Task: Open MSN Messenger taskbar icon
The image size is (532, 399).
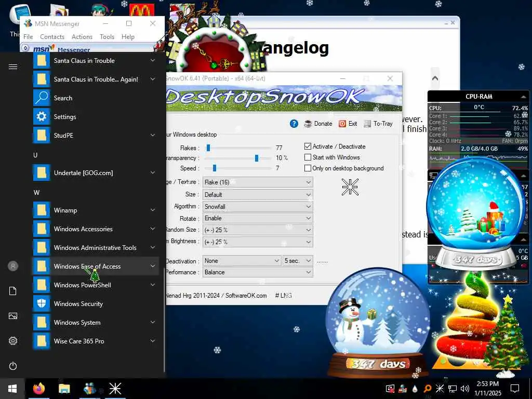Action: [x=90, y=389]
